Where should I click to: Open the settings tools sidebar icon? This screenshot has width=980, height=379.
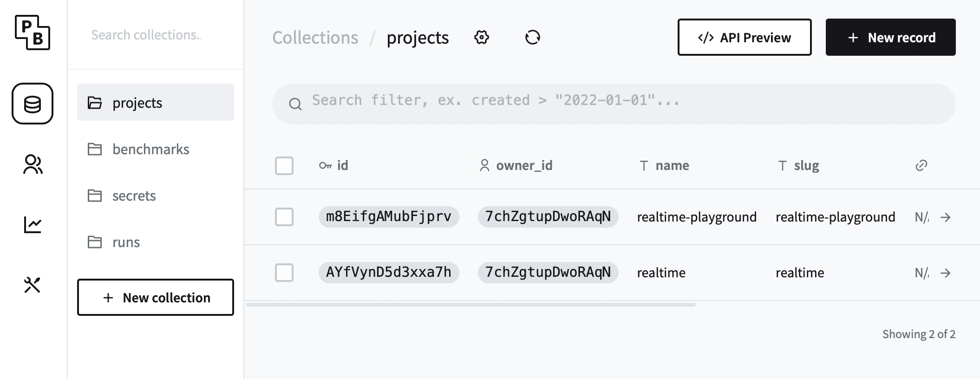(x=33, y=285)
